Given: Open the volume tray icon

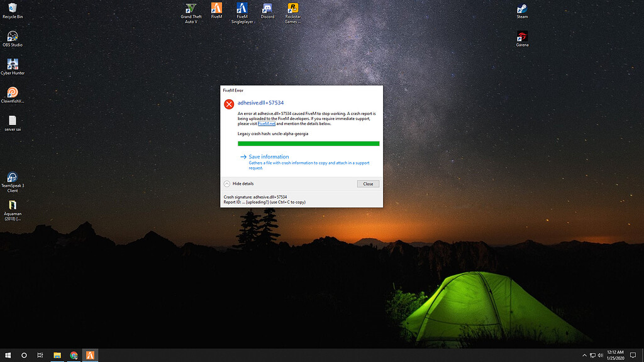Looking at the screenshot, I should 600,356.
